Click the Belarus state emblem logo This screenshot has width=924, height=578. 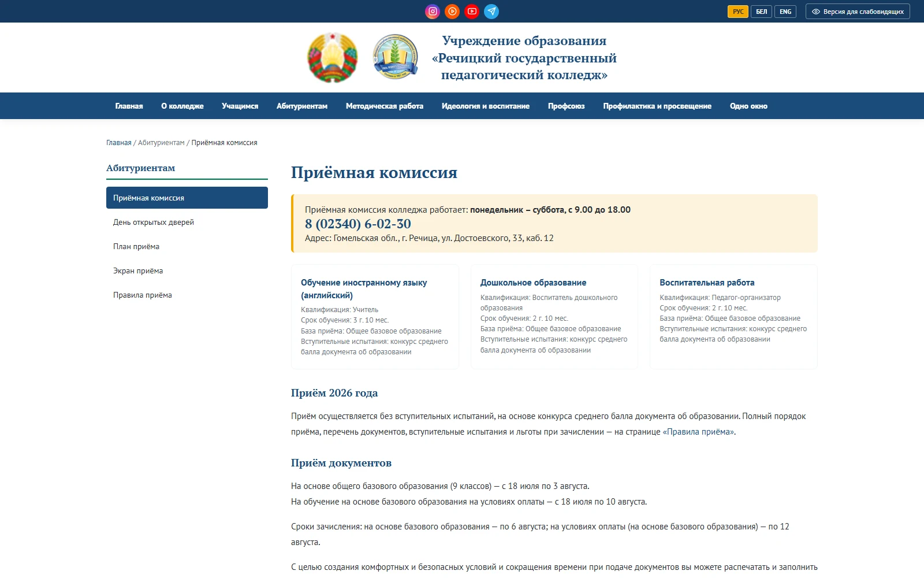point(333,58)
